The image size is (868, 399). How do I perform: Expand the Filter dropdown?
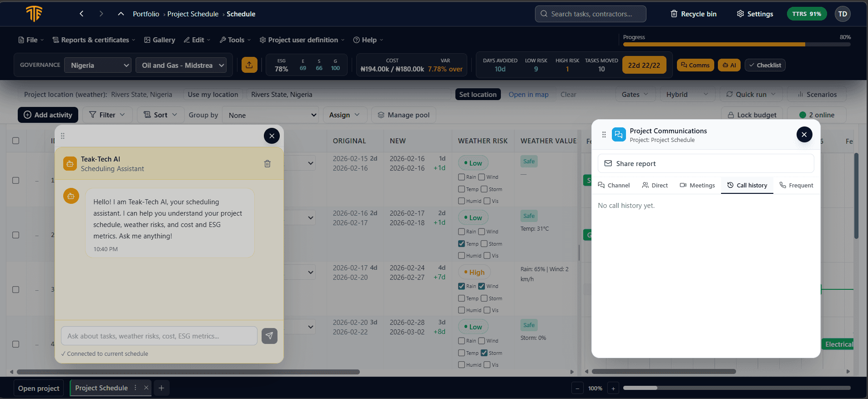tap(107, 115)
